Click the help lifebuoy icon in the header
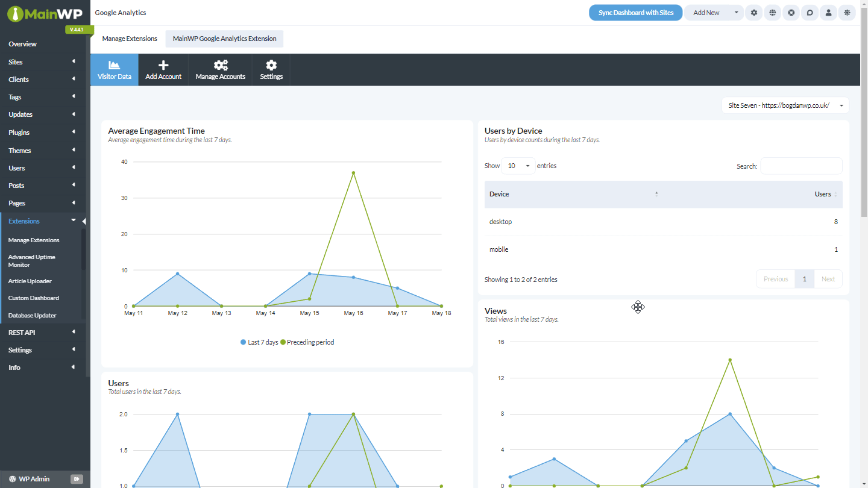This screenshot has height=488, width=868. (x=791, y=12)
